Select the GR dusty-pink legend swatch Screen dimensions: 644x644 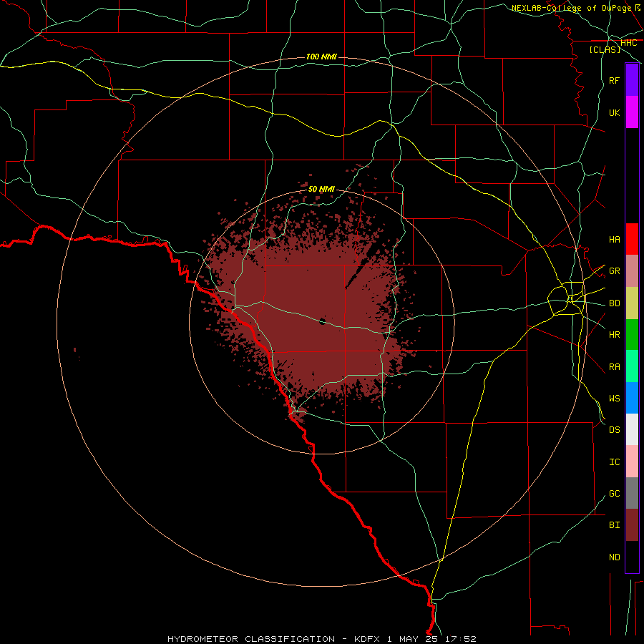(x=632, y=271)
